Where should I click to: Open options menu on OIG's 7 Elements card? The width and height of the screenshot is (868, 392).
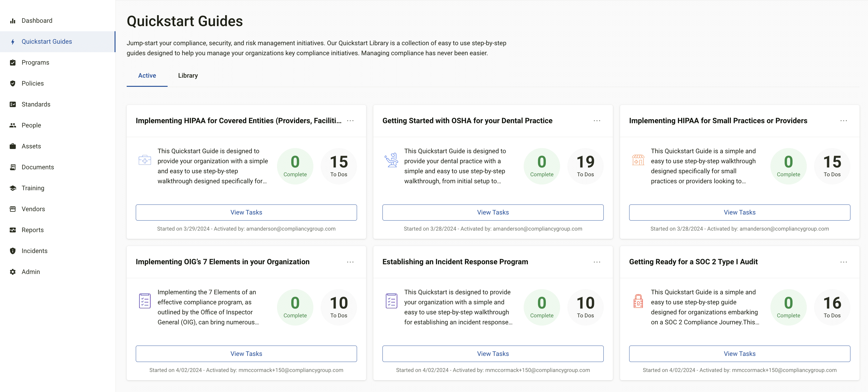(x=350, y=262)
